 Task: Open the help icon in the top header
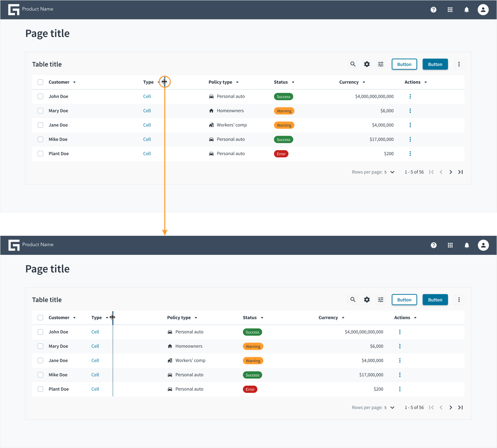pyautogui.click(x=433, y=10)
